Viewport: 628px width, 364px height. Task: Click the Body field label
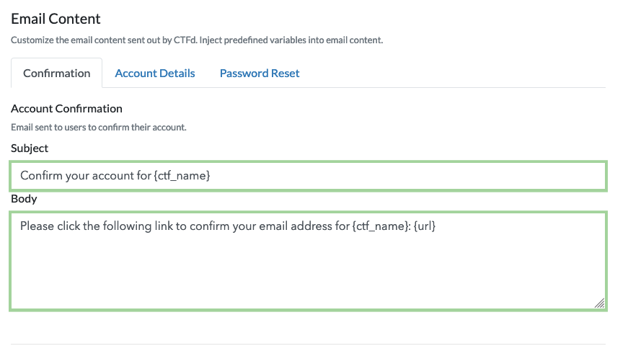click(24, 198)
